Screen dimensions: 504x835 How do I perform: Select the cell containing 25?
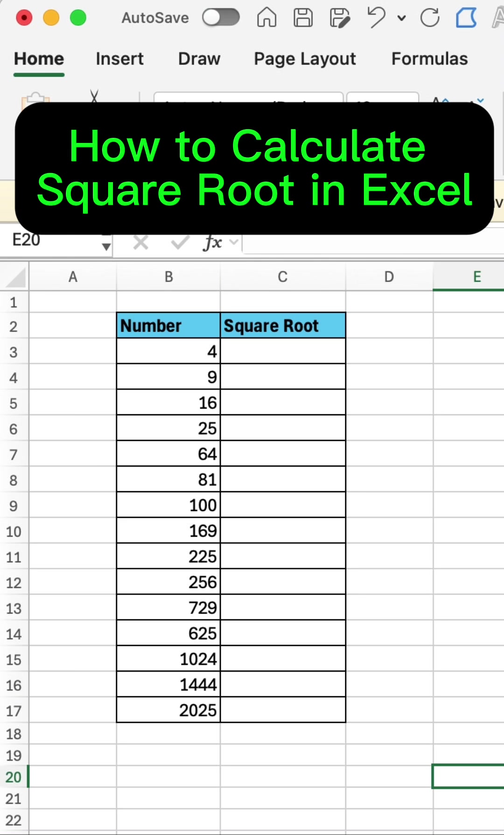168,428
